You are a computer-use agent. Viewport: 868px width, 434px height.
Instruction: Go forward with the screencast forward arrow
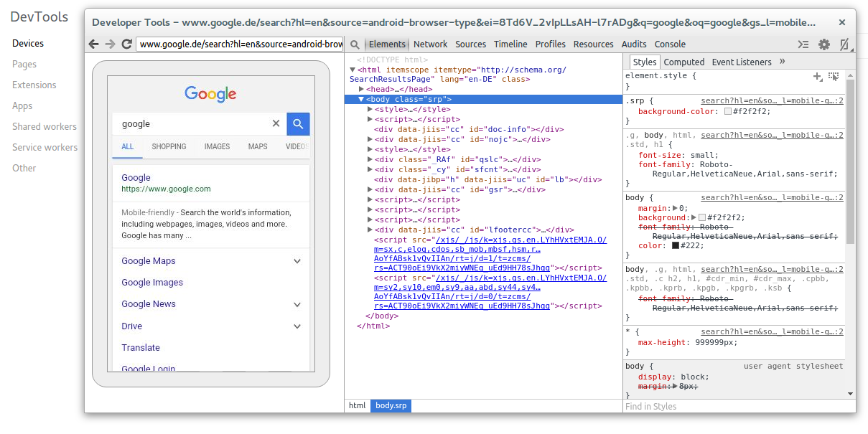click(x=110, y=44)
